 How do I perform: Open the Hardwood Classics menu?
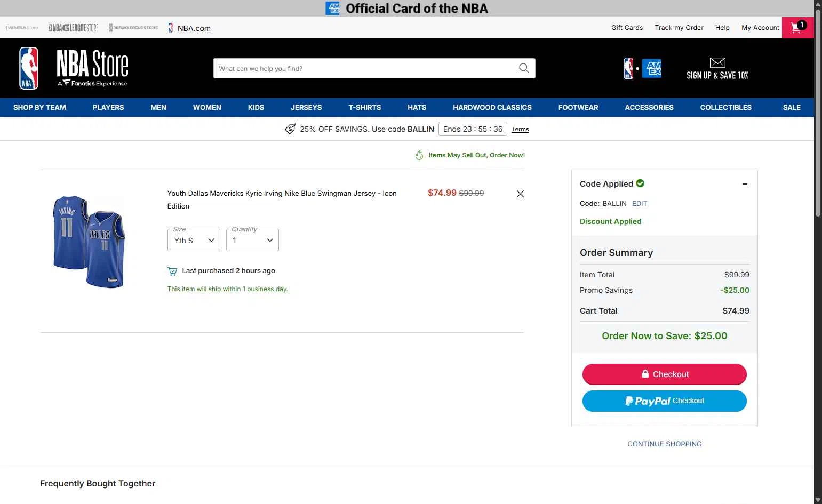click(x=492, y=107)
